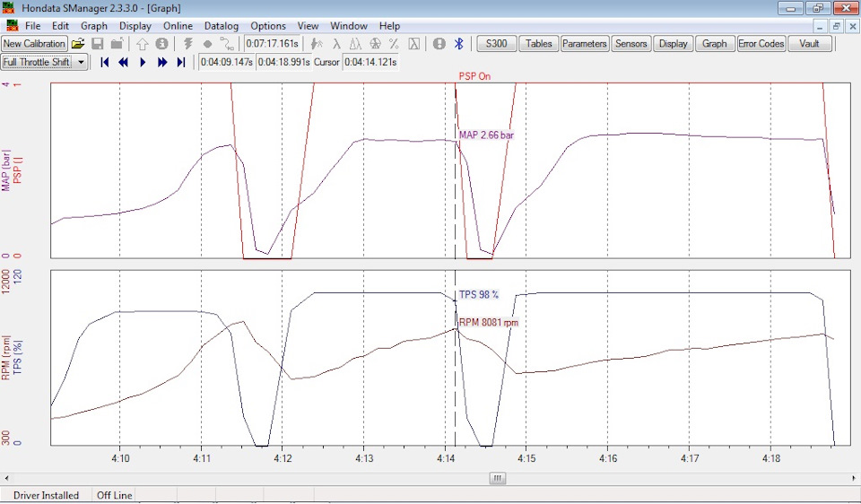This screenshot has height=504, width=861.
Task: Click the Display toolbar button
Action: [x=674, y=43]
